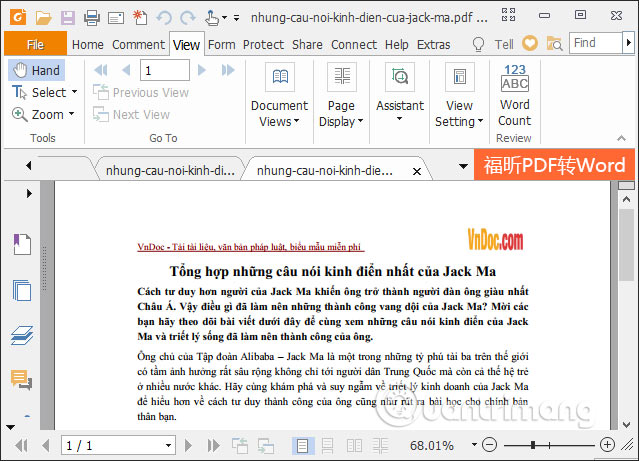Screen dimensions: 639x461
Task: Click the Foxit application logo icon
Action: click(18, 17)
